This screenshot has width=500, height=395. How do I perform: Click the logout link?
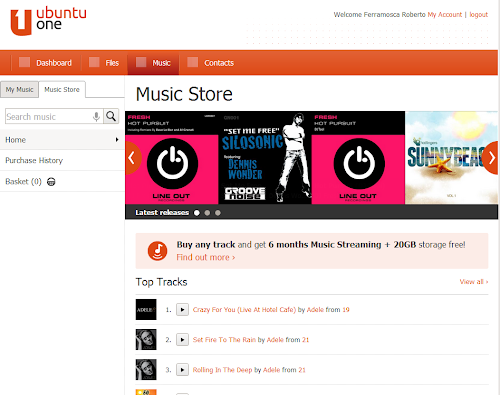[479, 15]
